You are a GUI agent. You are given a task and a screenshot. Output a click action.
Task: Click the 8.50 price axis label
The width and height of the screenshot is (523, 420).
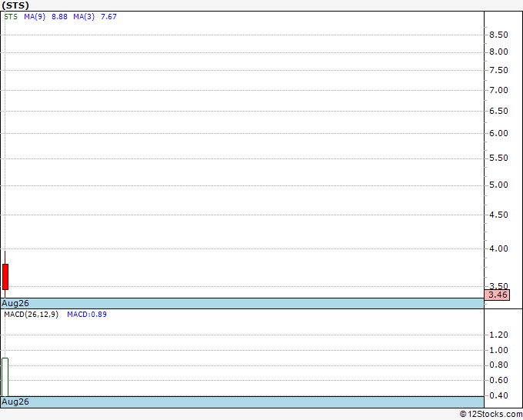[x=498, y=35]
